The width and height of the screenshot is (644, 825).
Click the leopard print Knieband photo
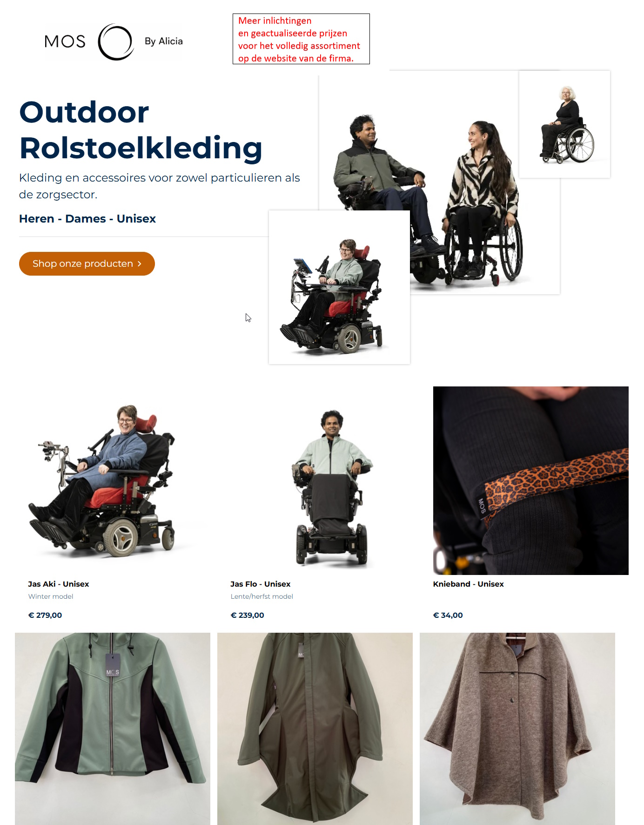531,480
